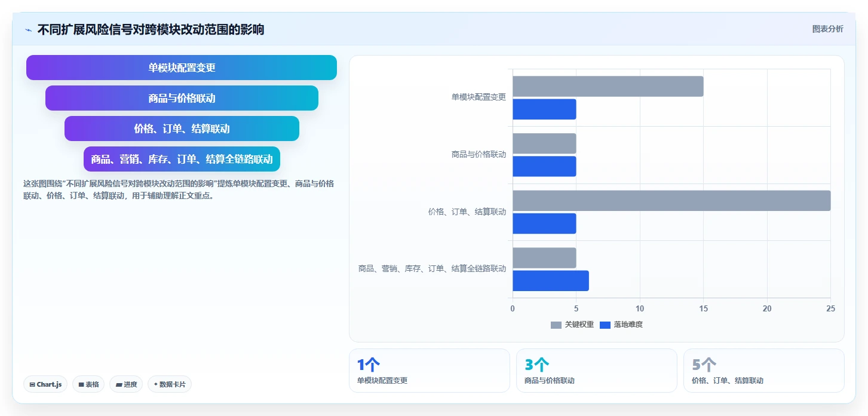Click the gray 关键权重 legend swatch
Image resolution: width=868 pixels, height=416 pixels.
pyautogui.click(x=556, y=325)
